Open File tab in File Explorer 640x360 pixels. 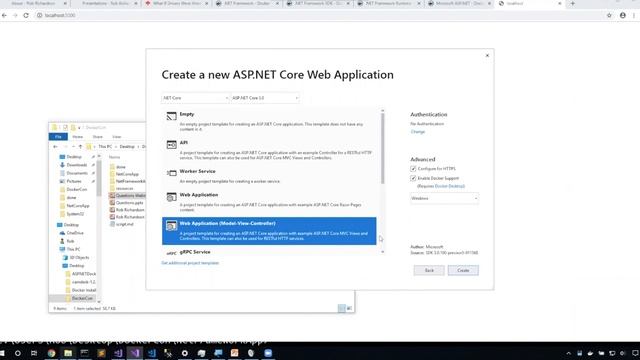(x=58, y=137)
